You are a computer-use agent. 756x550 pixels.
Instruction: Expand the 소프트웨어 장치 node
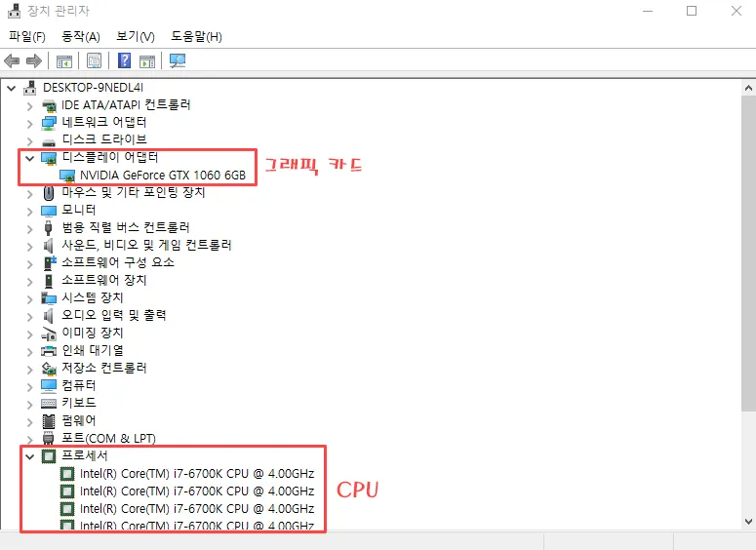click(30, 282)
